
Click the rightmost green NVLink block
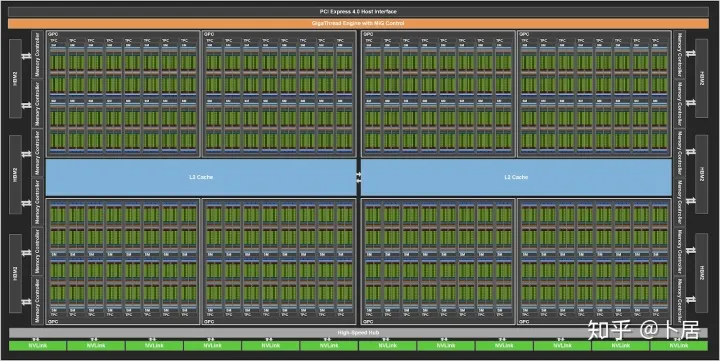(x=679, y=345)
